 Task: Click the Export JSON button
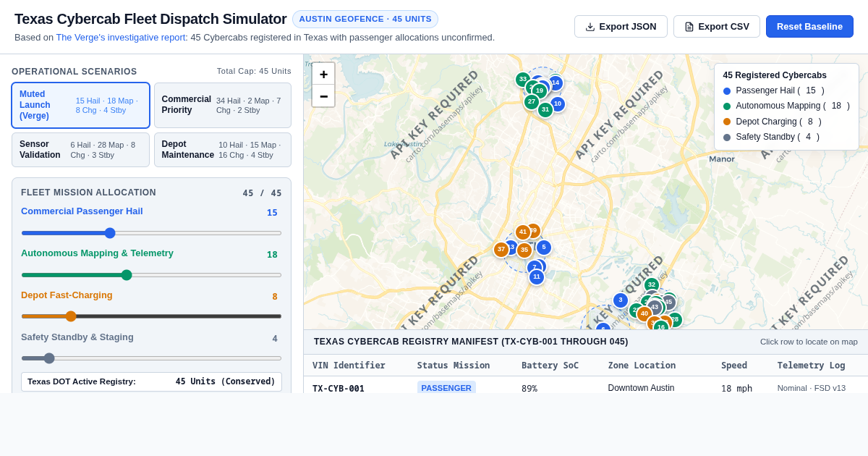coord(621,27)
